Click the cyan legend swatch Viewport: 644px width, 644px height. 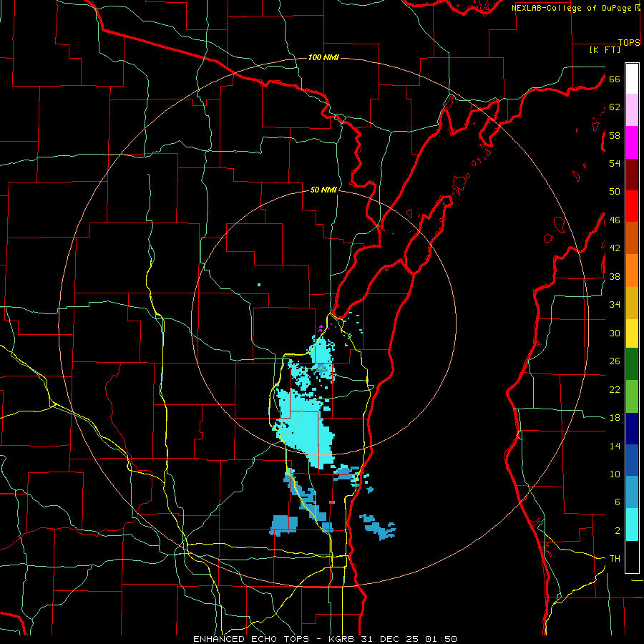click(x=632, y=525)
